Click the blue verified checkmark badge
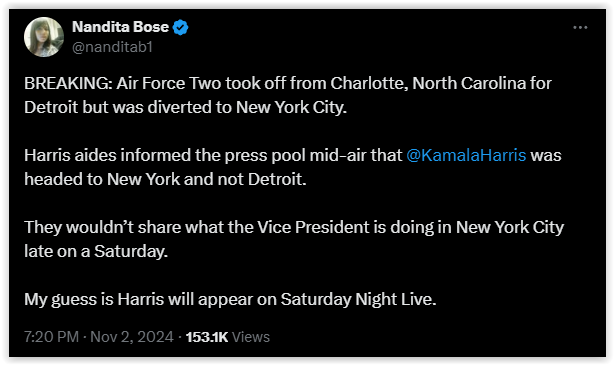Screen dimensions: 614x365 pyautogui.click(x=181, y=27)
